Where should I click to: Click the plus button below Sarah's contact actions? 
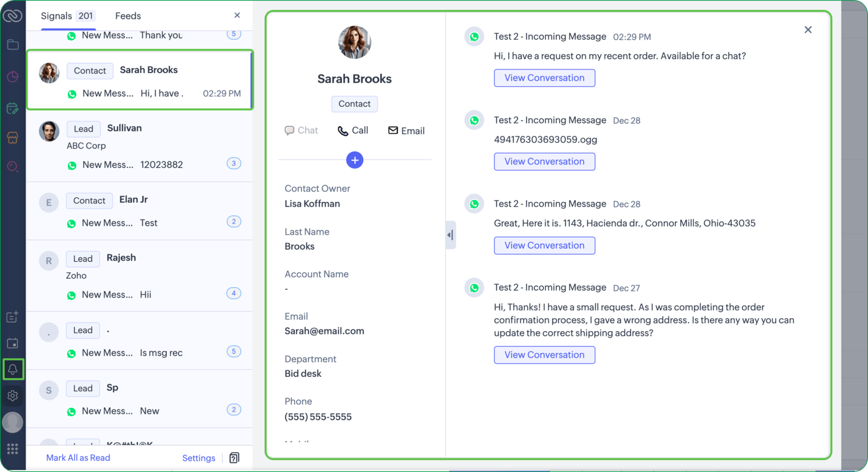coord(354,160)
